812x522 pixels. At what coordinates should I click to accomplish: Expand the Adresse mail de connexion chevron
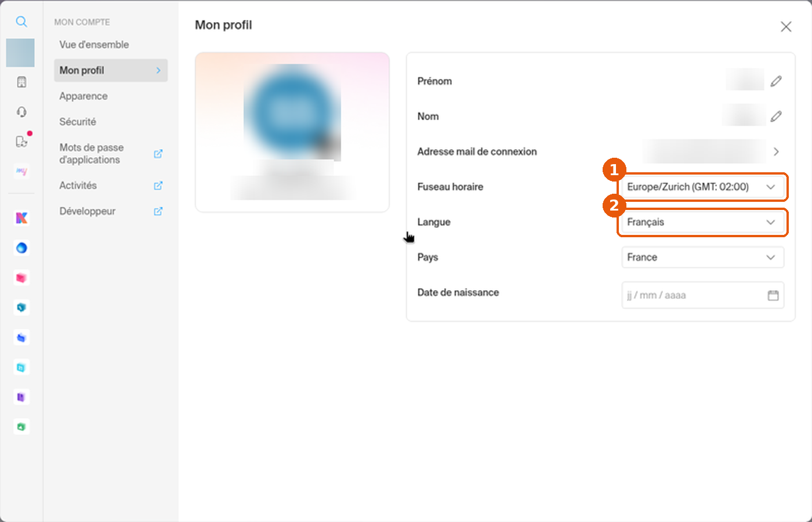pos(776,151)
